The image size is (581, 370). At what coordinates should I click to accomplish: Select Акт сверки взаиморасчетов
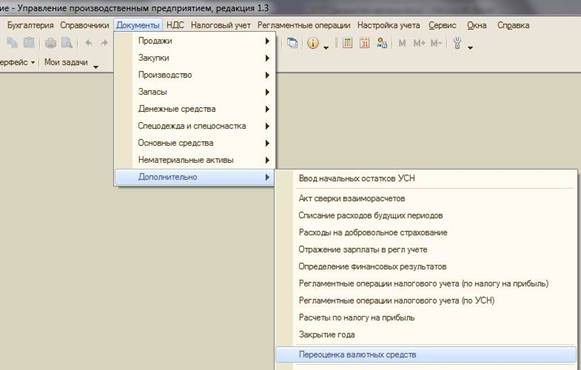coord(426,199)
